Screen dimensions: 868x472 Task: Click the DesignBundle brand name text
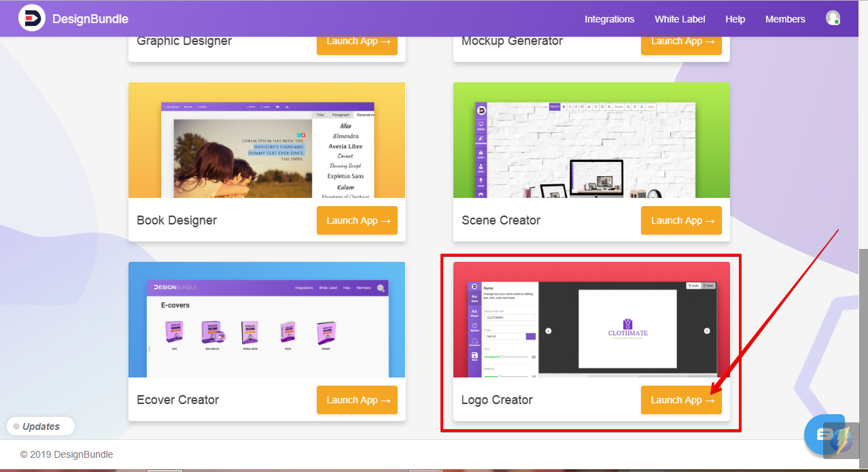(90, 19)
